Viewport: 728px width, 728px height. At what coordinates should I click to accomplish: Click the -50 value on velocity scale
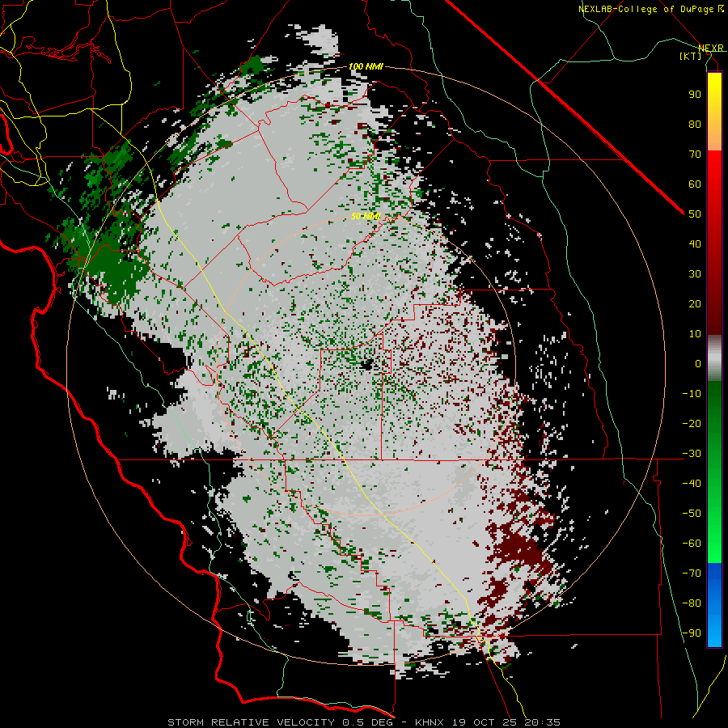tap(692, 514)
